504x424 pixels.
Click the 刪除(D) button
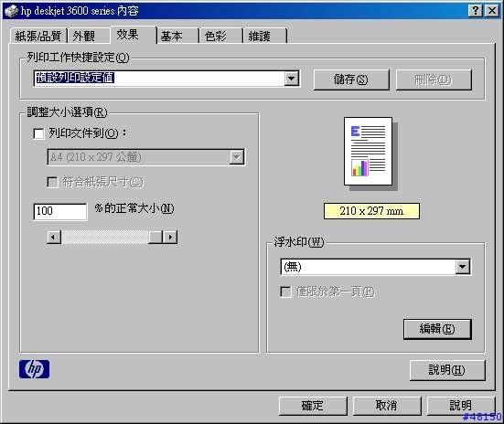434,79
